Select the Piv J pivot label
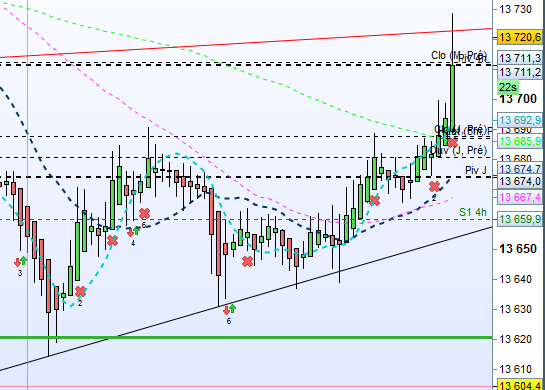Image resolution: width=545 pixels, height=390 pixels. pyautogui.click(x=476, y=170)
